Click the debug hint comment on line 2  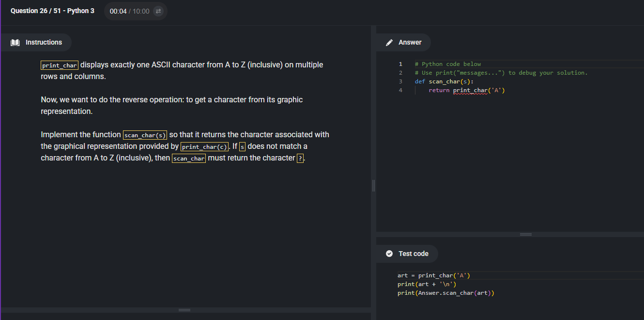coord(501,73)
